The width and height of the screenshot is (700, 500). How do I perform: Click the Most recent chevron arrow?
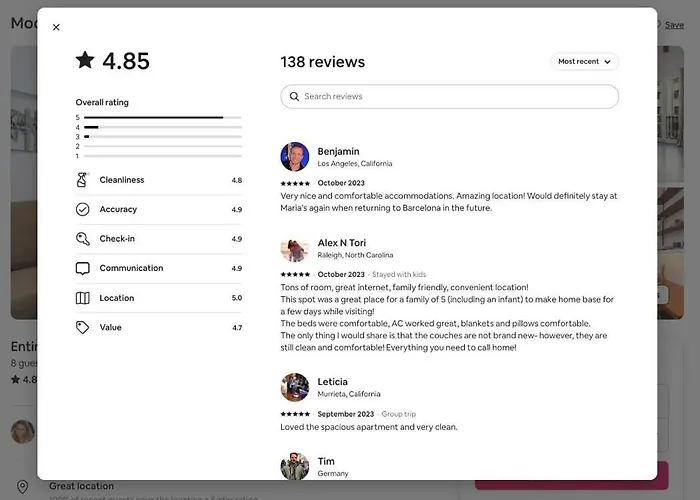[608, 62]
